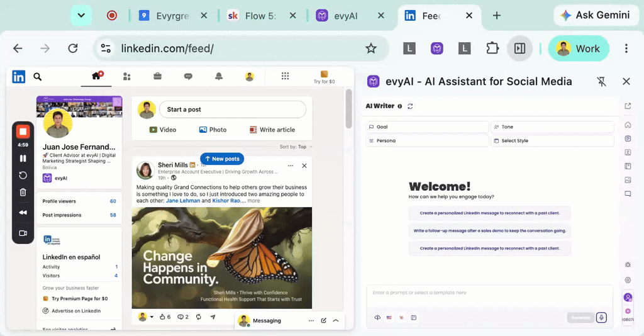
Task: Open the evyAI image tool sidebar icon
Action: coord(628,180)
